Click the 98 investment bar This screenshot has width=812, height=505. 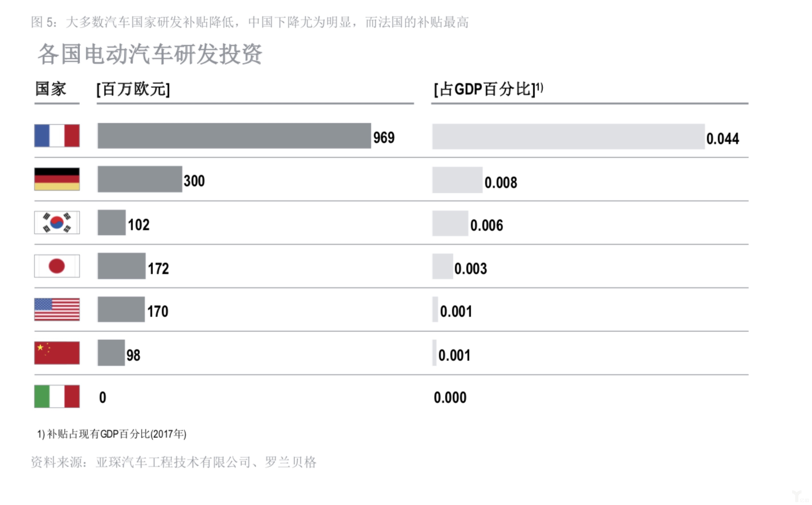click(x=111, y=353)
